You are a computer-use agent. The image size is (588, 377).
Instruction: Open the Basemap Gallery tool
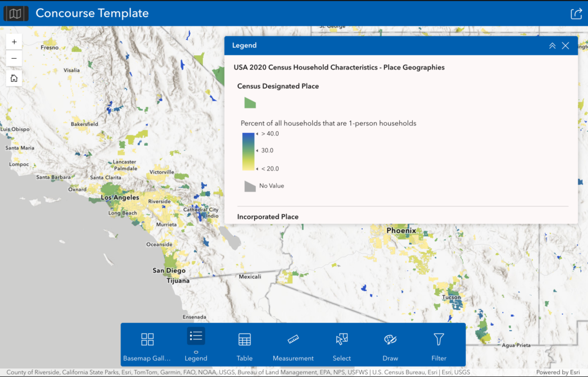tap(147, 345)
